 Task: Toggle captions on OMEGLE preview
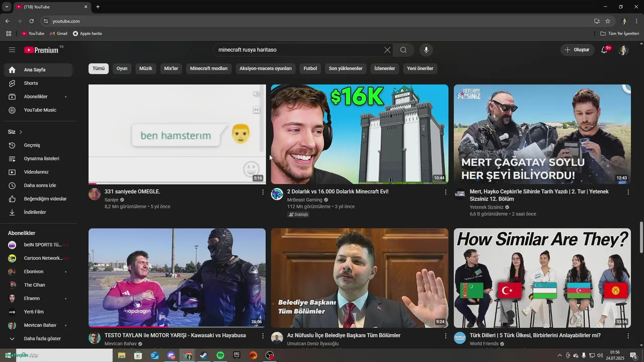pos(256,110)
